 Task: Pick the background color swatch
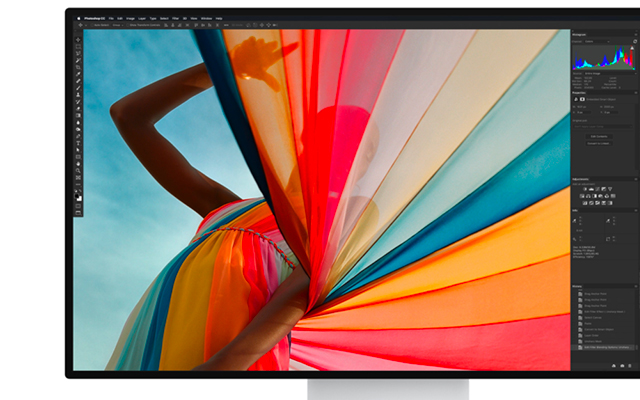coord(80,198)
